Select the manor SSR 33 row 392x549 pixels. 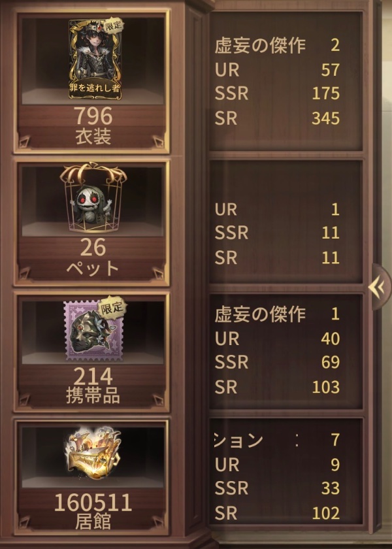[277, 488]
